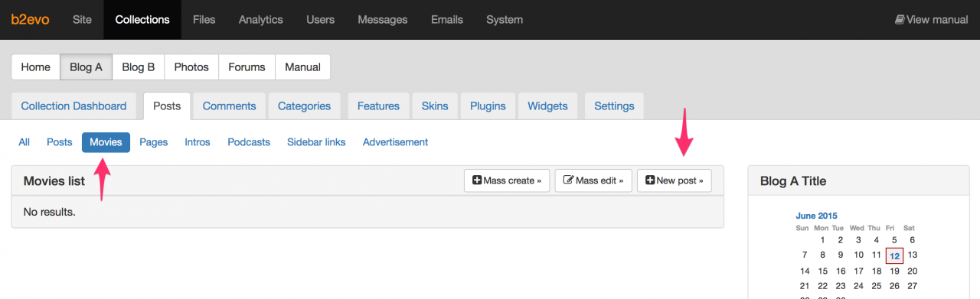Screen dimensions: 980x299
Task: Select June 12 in calendar
Action: click(x=894, y=255)
